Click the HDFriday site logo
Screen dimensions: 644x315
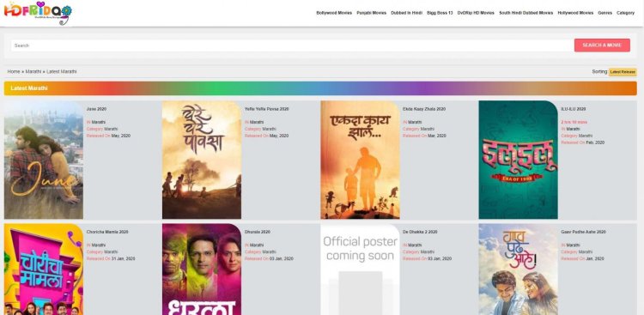38,12
